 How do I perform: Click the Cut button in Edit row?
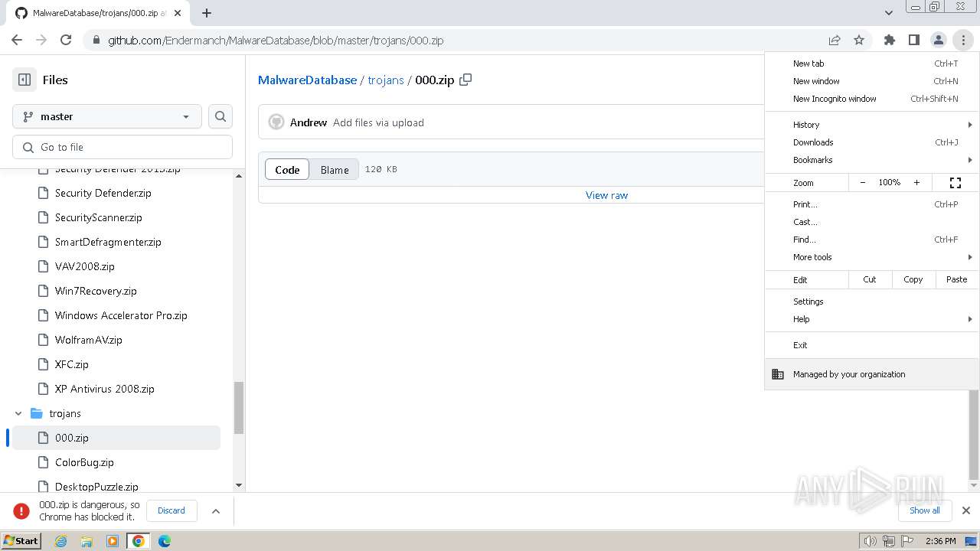(870, 279)
